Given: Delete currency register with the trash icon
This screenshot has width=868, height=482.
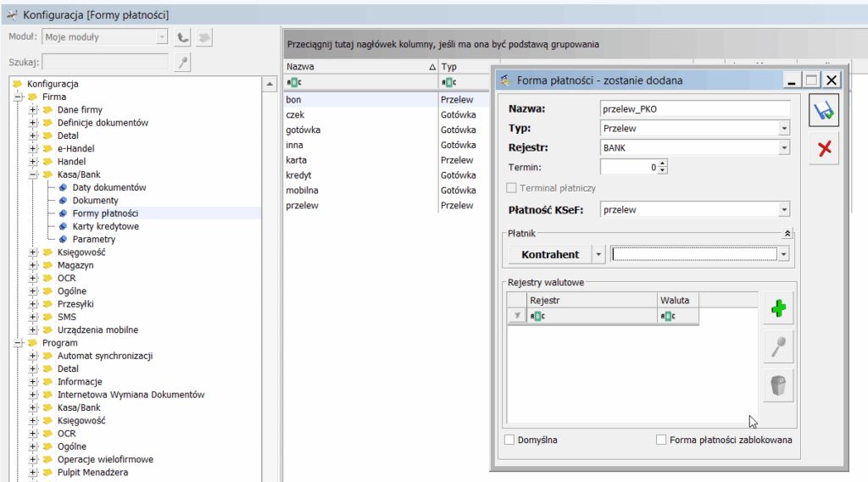Looking at the screenshot, I should [x=777, y=385].
